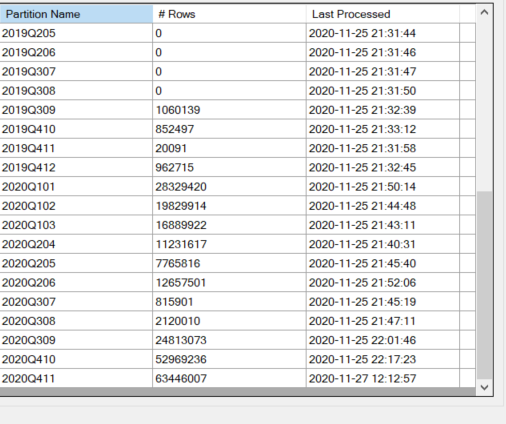Click timestamp 2020-11-25 21:43:11
Image resolution: width=506 pixels, height=424 pixels.
coord(362,225)
